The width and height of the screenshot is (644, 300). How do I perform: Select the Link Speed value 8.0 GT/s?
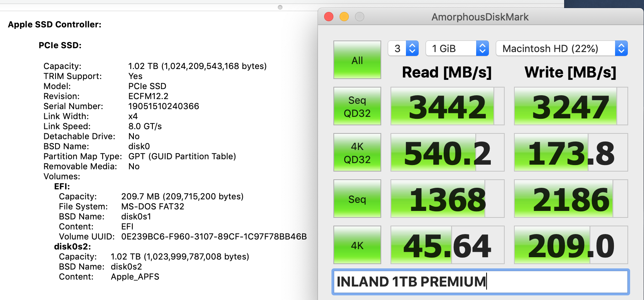[x=145, y=126]
